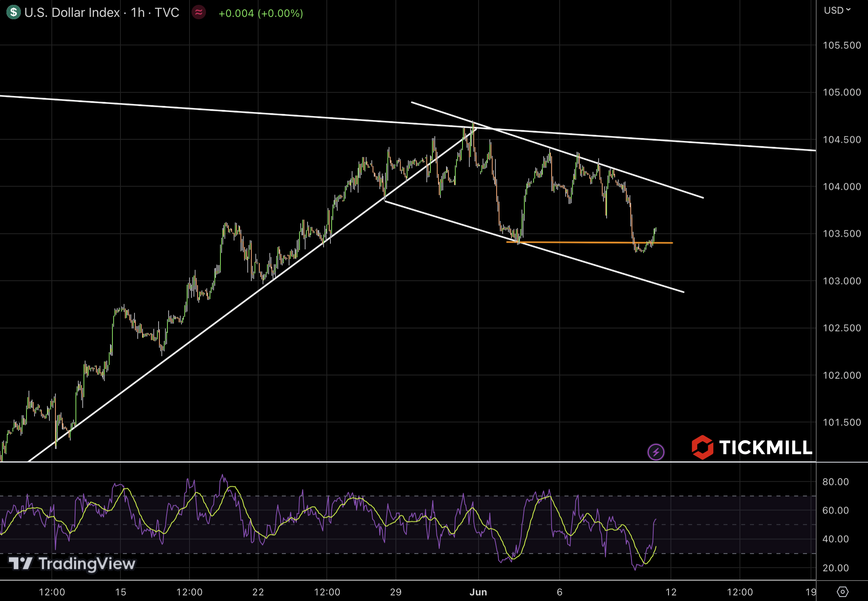
Task: Click the red wave icon beside TVC
Action: coord(198,12)
